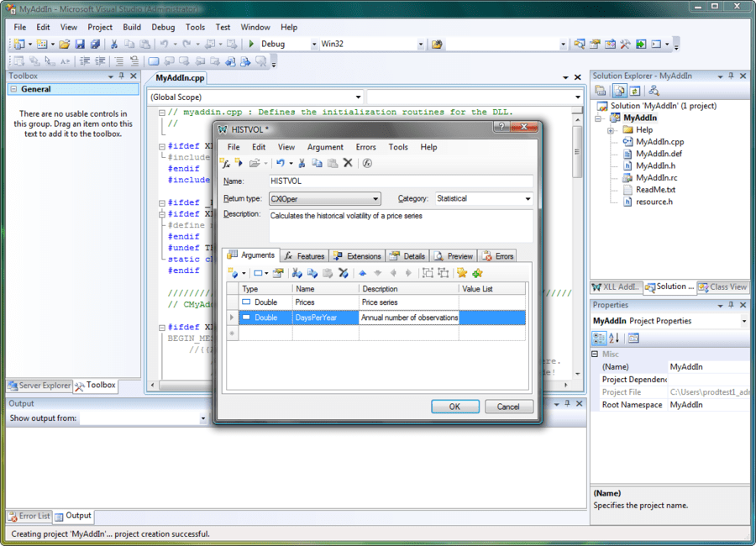Toggle auto-hide with the Toolbox pushpin
The height and width of the screenshot is (546, 756).
(x=123, y=76)
